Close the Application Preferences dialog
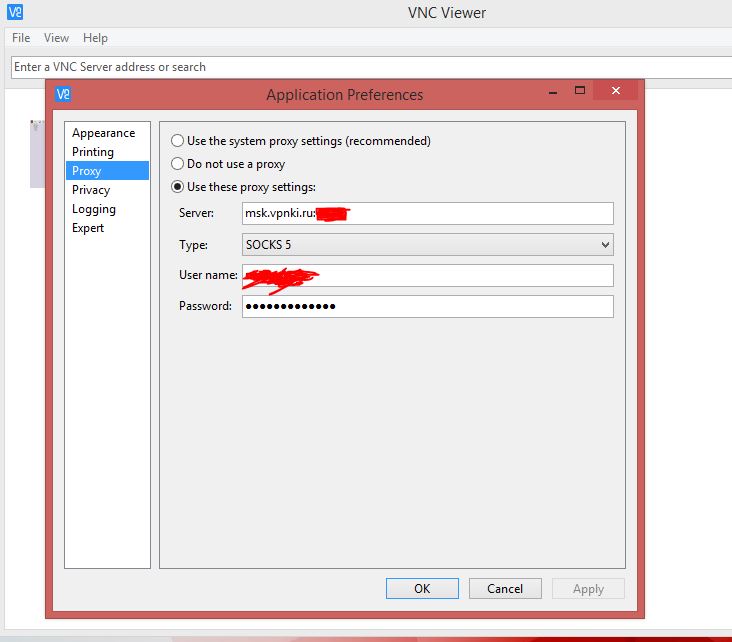The width and height of the screenshot is (732, 642). point(616,91)
